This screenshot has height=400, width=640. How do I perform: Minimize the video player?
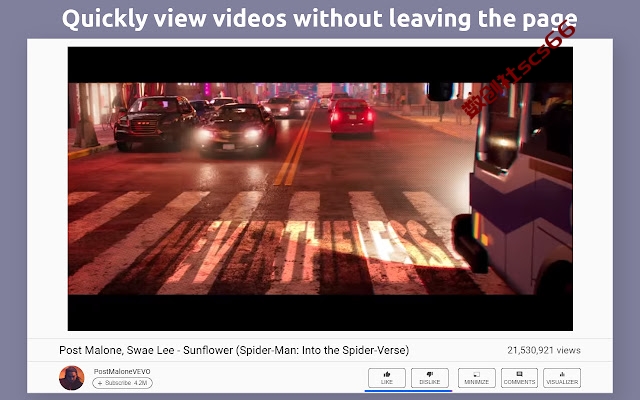click(476, 378)
